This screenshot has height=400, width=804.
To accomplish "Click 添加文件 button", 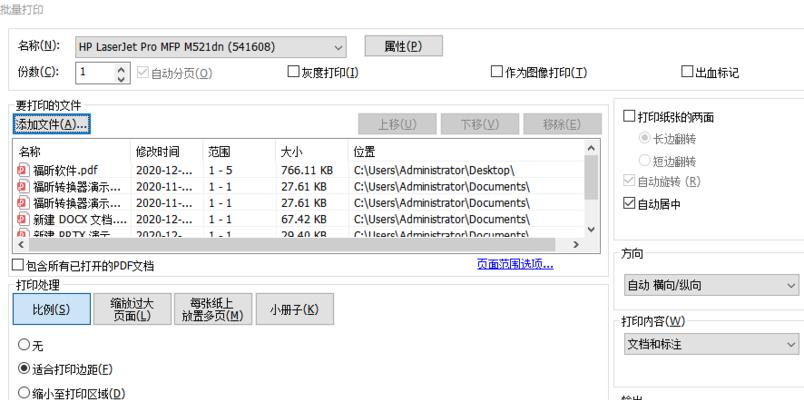I will click(51, 124).
